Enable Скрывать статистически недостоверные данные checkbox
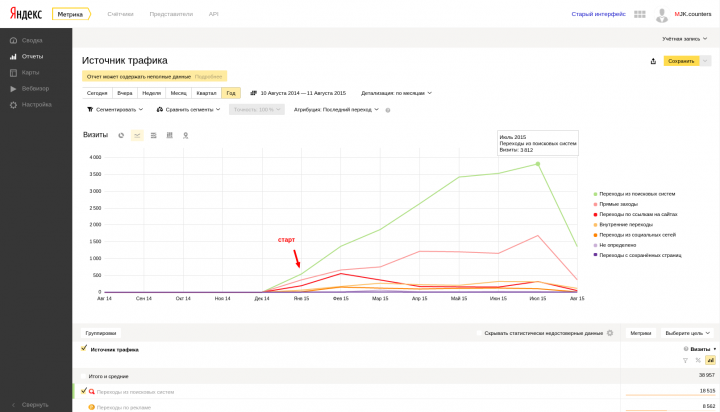This screenshot has width=720, height=412. point(479,333)
